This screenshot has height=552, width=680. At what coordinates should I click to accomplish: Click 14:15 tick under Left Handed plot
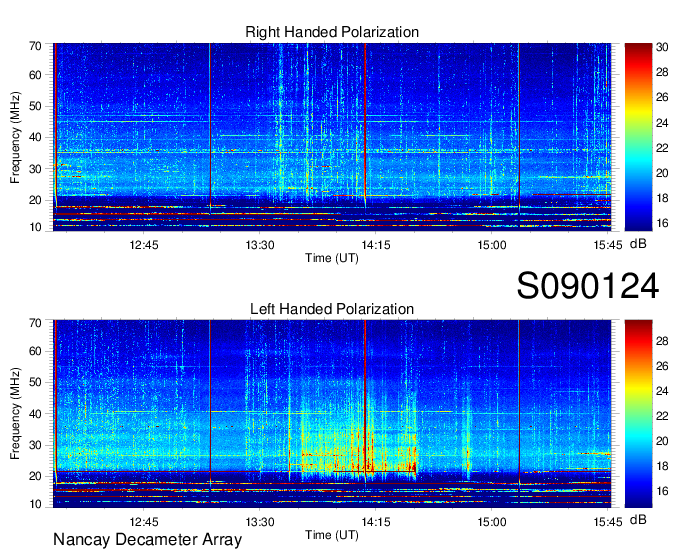pos(376,522)
